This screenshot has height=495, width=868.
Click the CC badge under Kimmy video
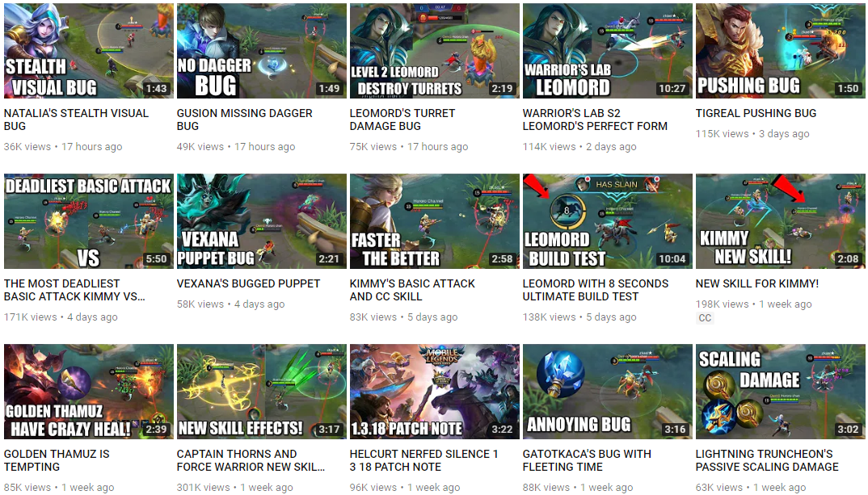point(705,318)
